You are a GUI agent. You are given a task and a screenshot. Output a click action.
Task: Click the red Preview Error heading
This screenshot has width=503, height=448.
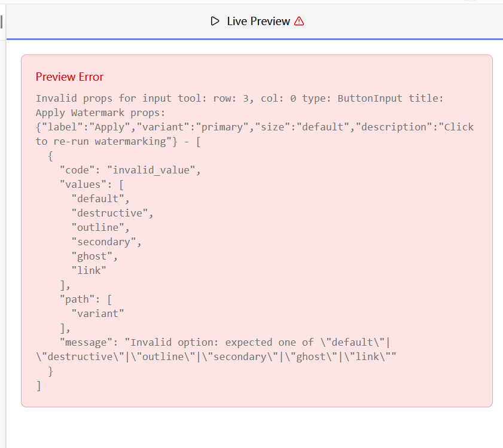(69, 77)
